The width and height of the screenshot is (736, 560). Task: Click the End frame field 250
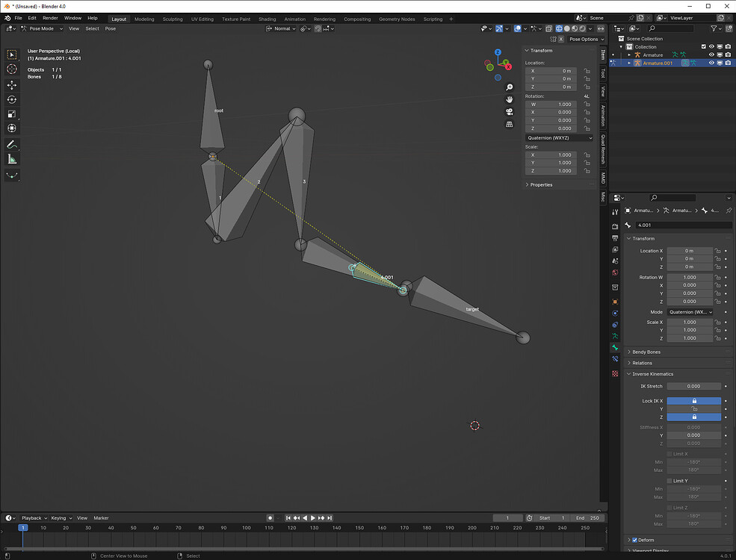(x=587, y=517)
